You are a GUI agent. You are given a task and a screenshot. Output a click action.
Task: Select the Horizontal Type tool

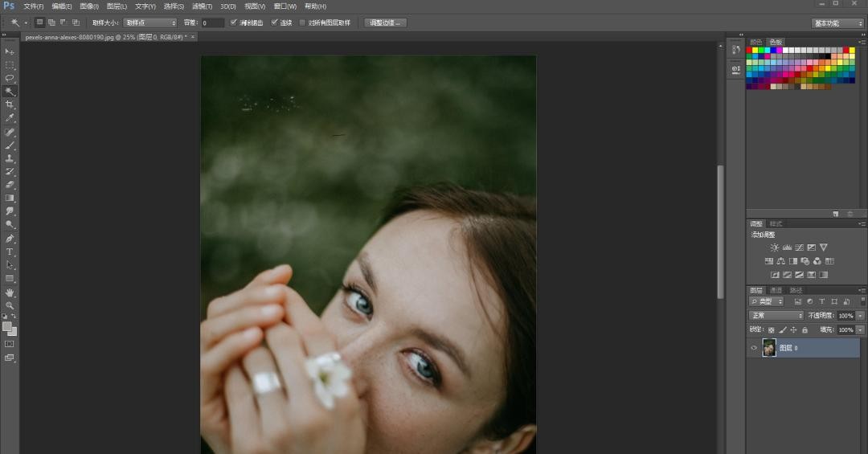pyautogui.click(x=10, y=252)
